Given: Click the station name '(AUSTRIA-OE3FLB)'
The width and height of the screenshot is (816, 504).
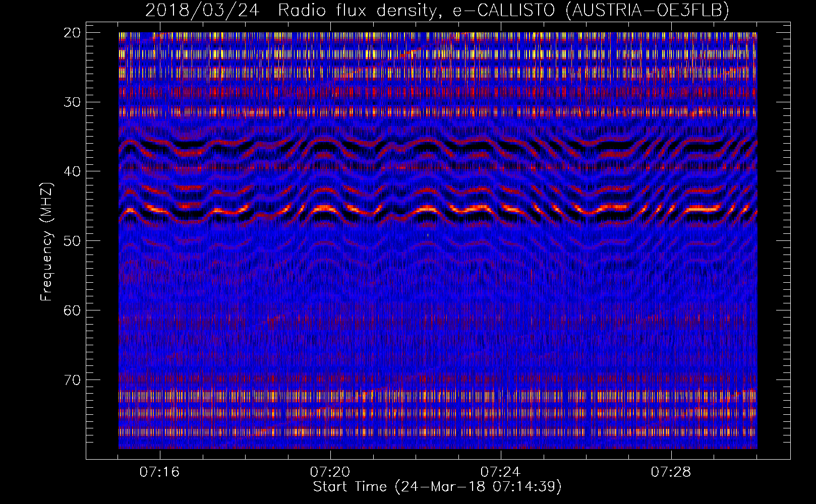Looking at the screenshot, I should [x=648, y=10].
